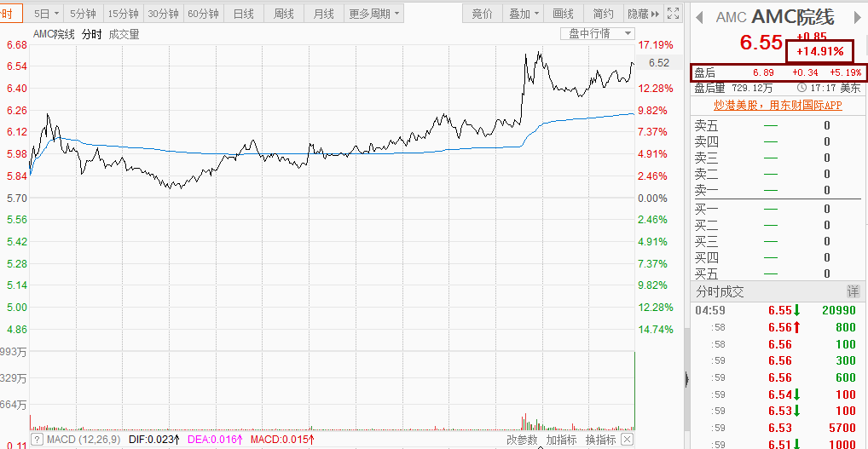This screenshot has width=868, height=449.
Task: Close the MACD indicator panel
Action: tap(627, 440)
